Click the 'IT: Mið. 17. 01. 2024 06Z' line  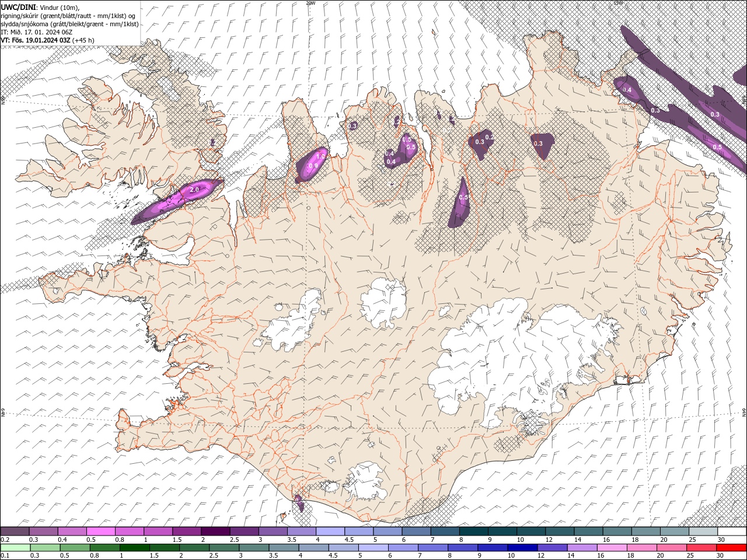(x=38, y=32)
